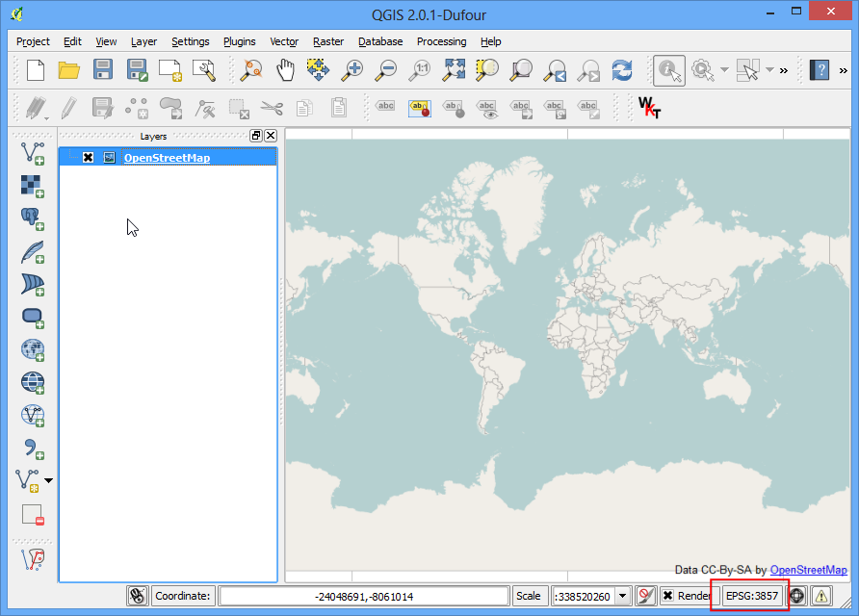Click the Add MSSQL Spatial Layer icon
Screen dimensions: 859x616
[x=33, y=285]
